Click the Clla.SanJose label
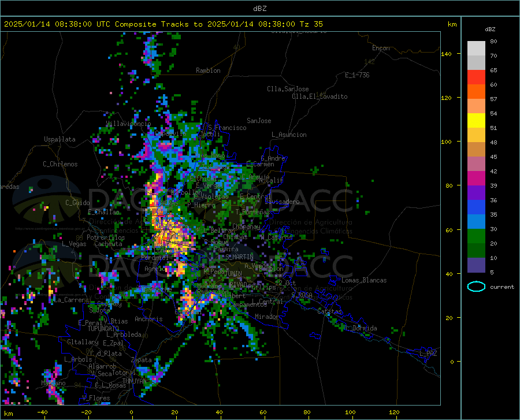 (288, 89)
